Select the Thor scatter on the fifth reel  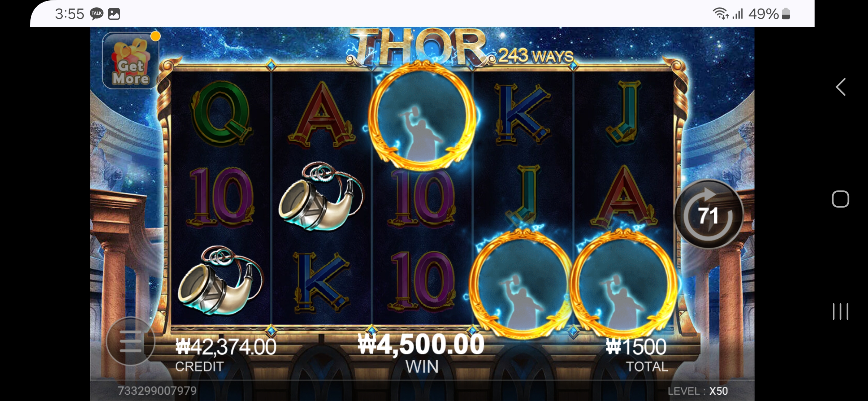(624, 284)
